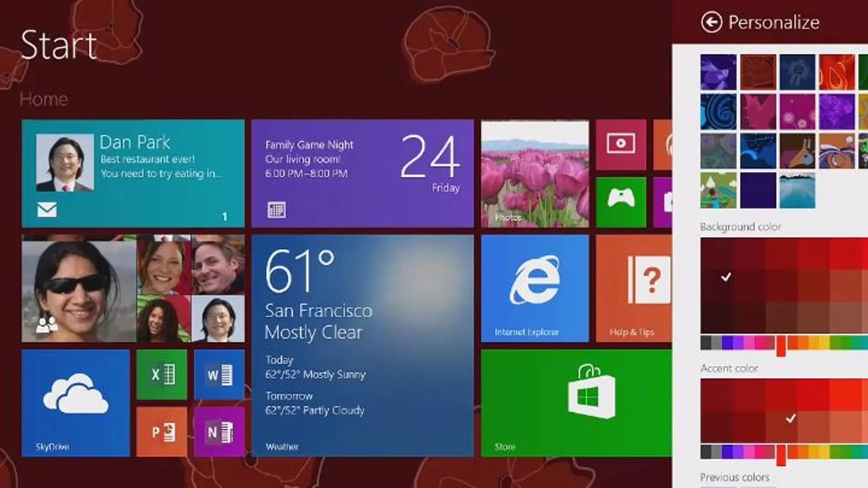This screenshot has width=868, height=488.
Task: Launch the Xbox Games controller tile
Action: pos(621,202)
